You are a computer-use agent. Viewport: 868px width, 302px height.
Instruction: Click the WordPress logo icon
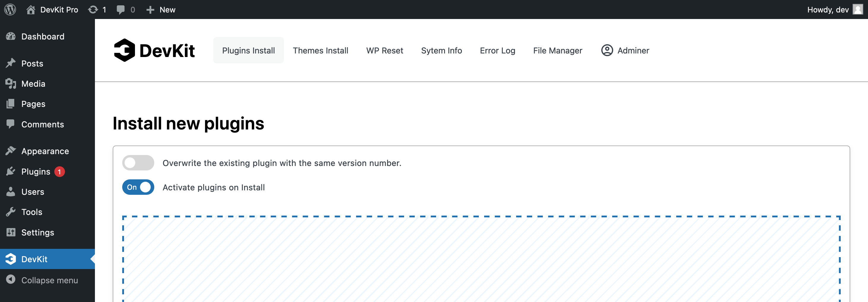(x=10, y=10)
